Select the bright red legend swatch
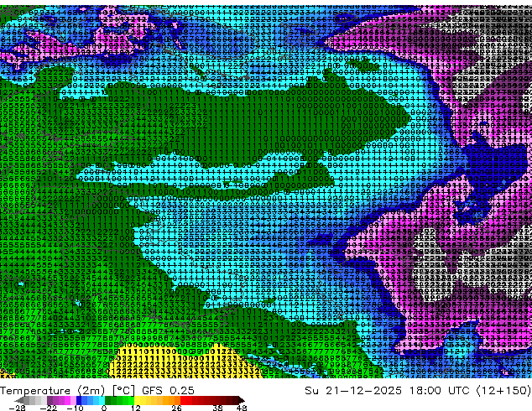Viewport: 532px width, 411px height. 183,400
